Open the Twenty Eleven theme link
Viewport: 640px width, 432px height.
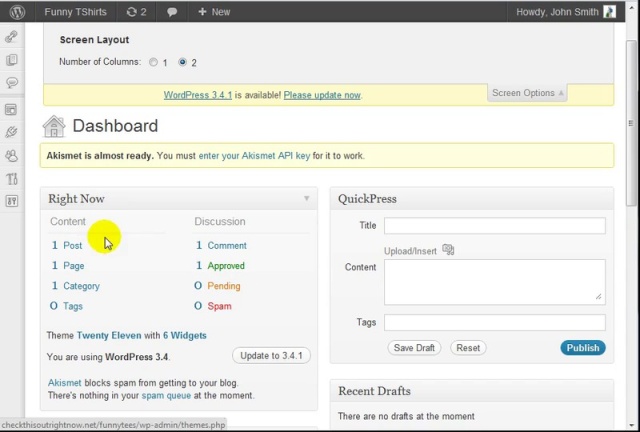(x=109, y=336)
